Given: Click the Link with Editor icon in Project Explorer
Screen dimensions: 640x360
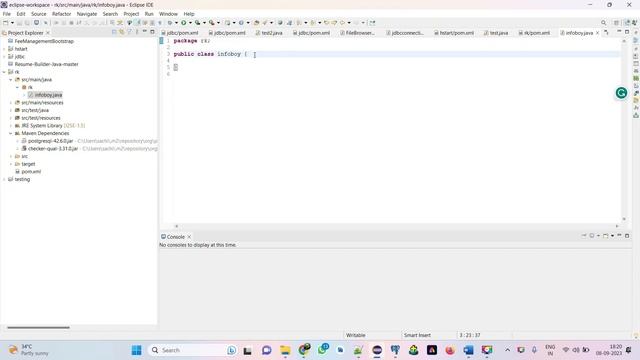Looking at the screenshot, I should click(x=122, y=32).
